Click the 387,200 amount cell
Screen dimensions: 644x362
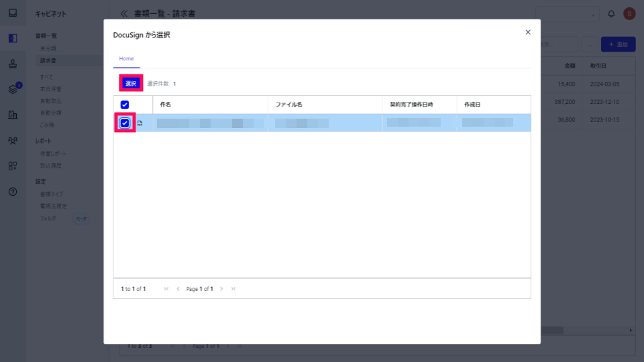point(565,102)
